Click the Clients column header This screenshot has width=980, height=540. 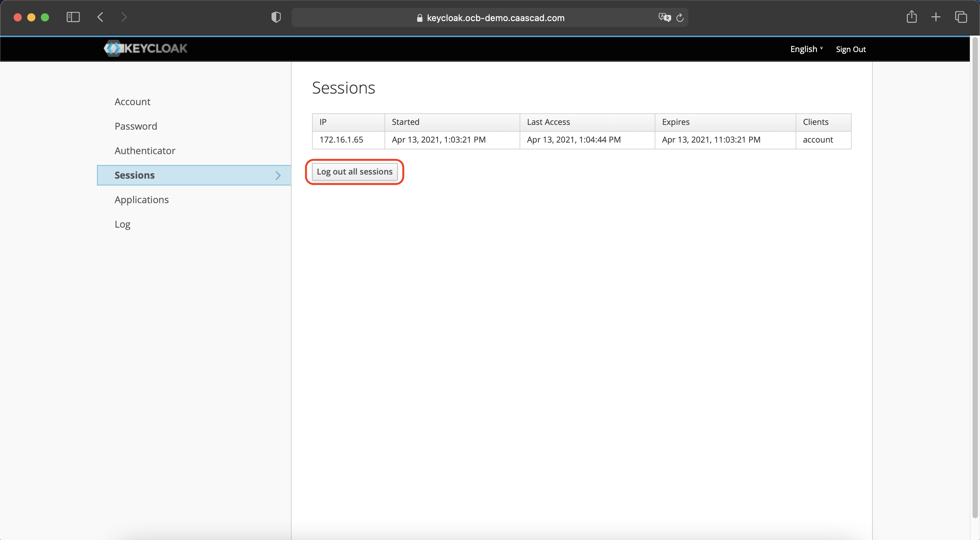coord(823,122)
